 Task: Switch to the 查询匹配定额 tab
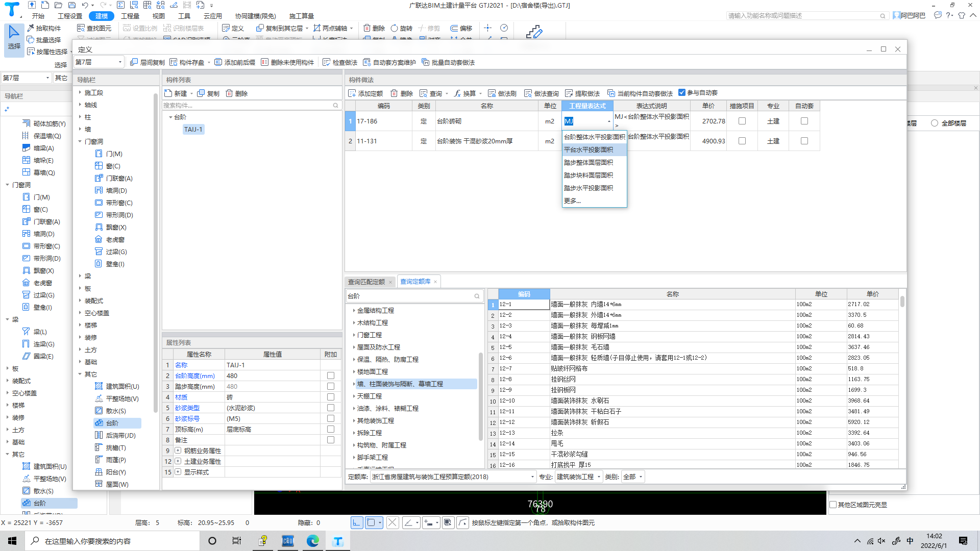click(366, 282)
